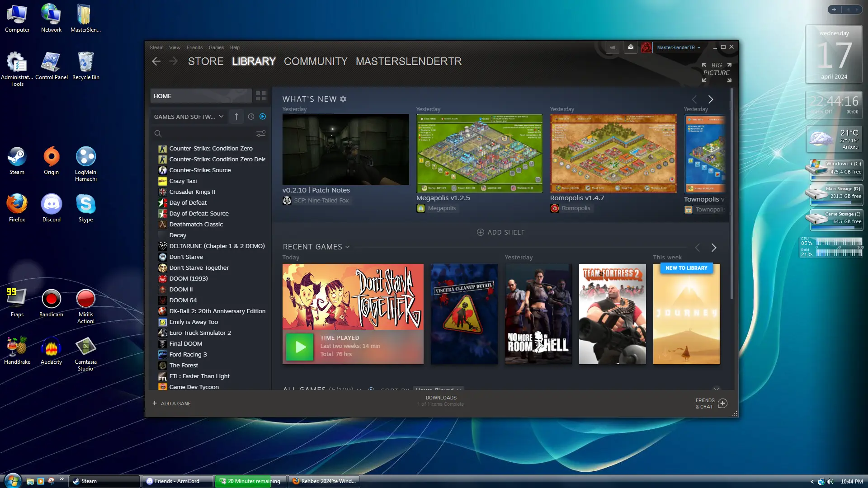Enter Big Picture mode
Screen dimensions: 868x488
click(717, 72)
